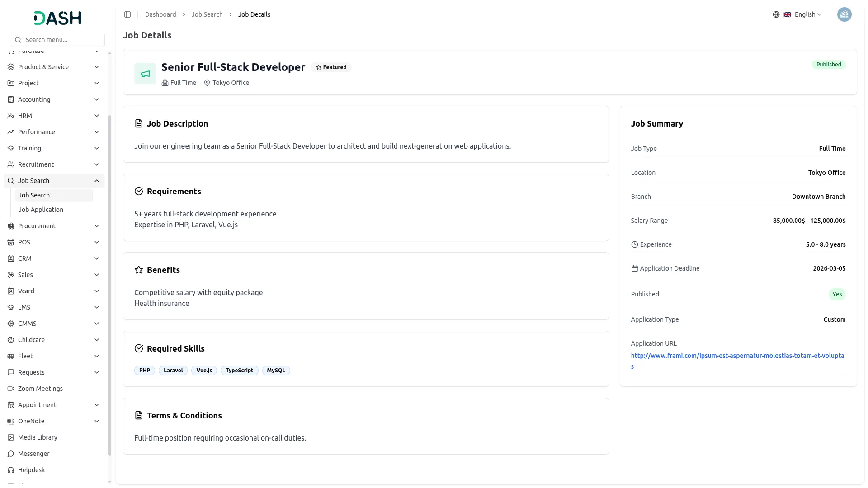The image size is (868, 488).
Task: Open the user avatar menu
Action: [844, 14]
